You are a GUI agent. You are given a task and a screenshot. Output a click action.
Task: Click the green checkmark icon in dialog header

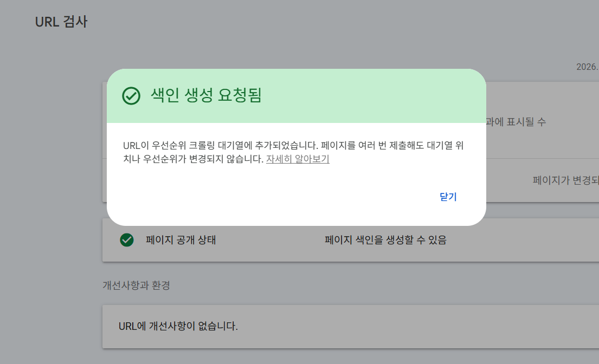(131, 96)
